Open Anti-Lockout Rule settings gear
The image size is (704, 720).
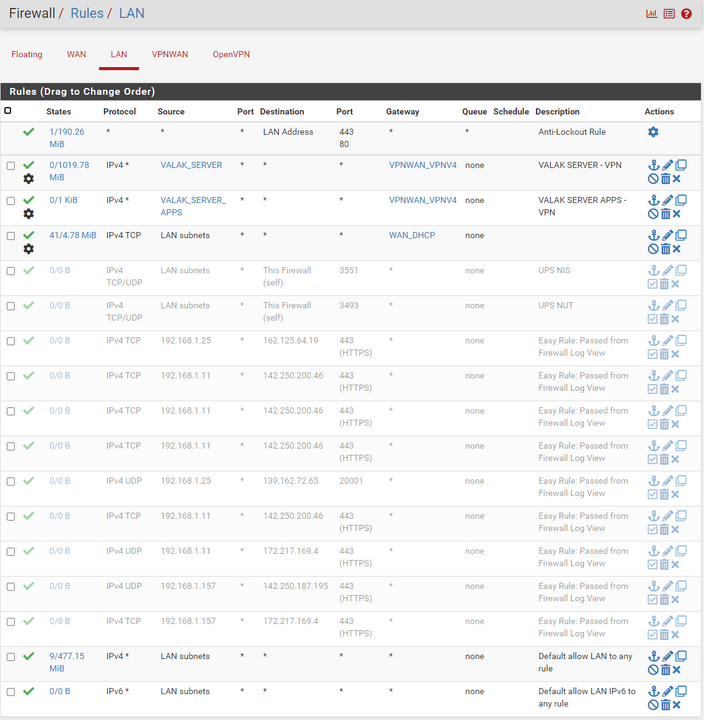point(653,132)
